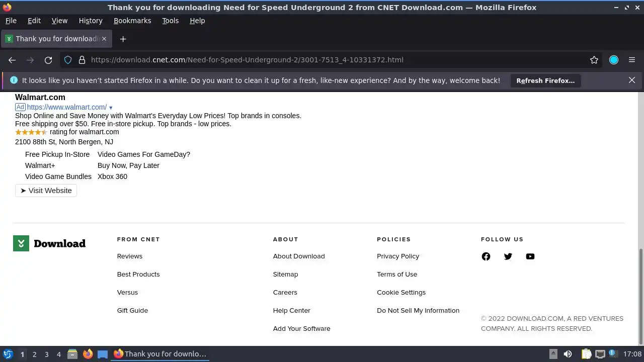Screen dimensions: 644x362
Task: Open the volume control in tray
Action: pos(568,354)
